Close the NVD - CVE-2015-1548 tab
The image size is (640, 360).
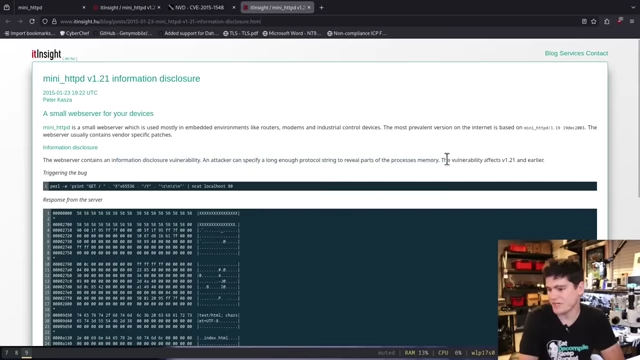[x=234, y=7]
